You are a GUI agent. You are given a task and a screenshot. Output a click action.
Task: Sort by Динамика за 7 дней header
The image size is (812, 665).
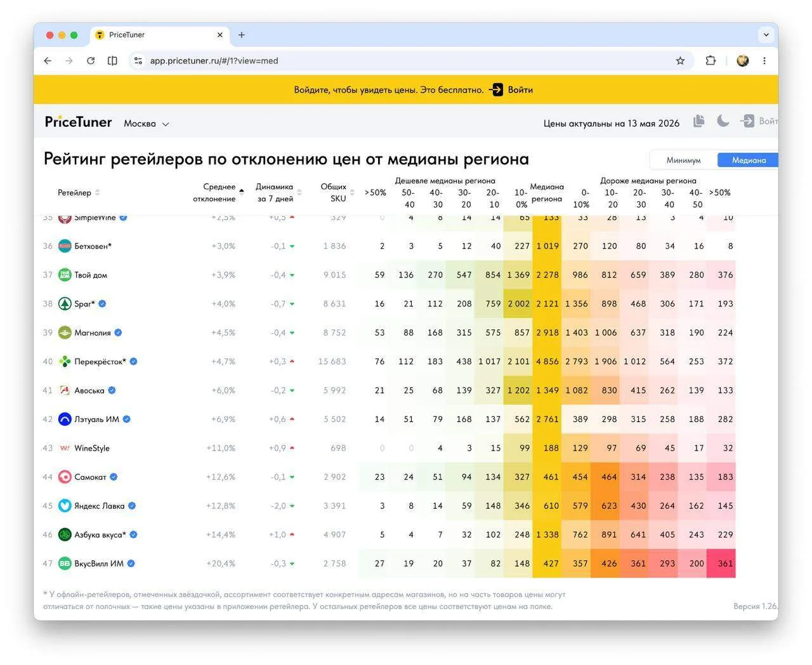(278, 193)
